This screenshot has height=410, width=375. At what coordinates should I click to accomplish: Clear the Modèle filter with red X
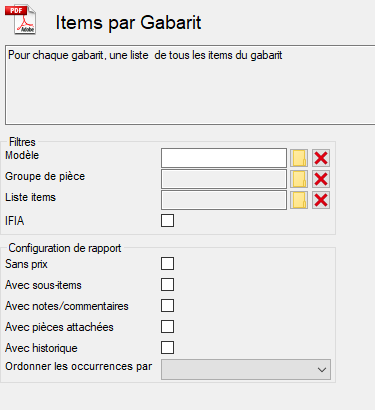point(321,158)
